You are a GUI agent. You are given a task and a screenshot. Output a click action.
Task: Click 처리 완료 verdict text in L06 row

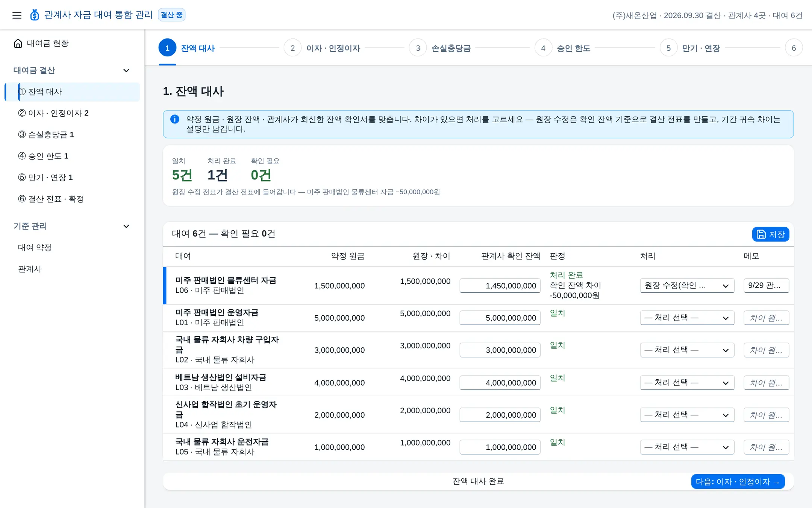click(566, 275)
